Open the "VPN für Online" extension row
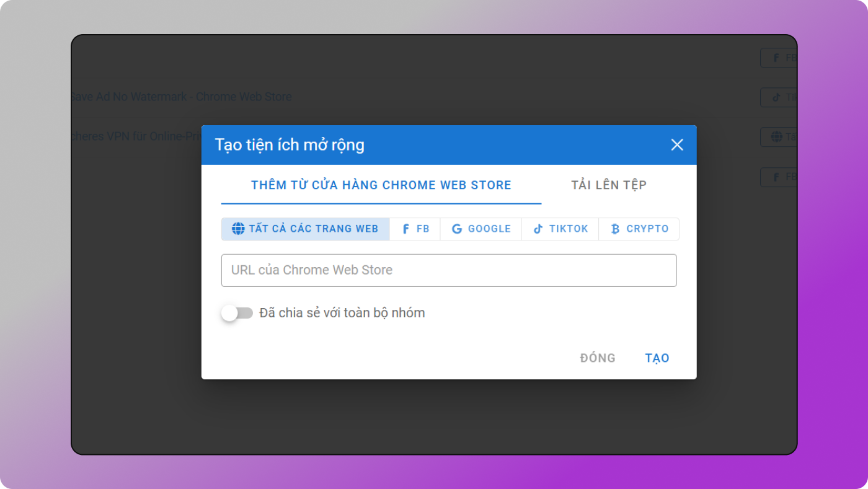The height and width of the screenshot is (489, 868). click(x=136, y=136)
